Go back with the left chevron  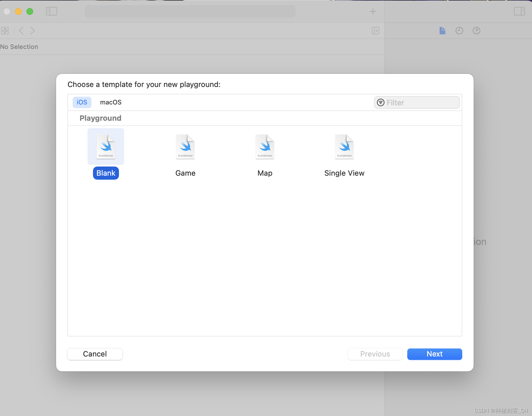point(21,31)
